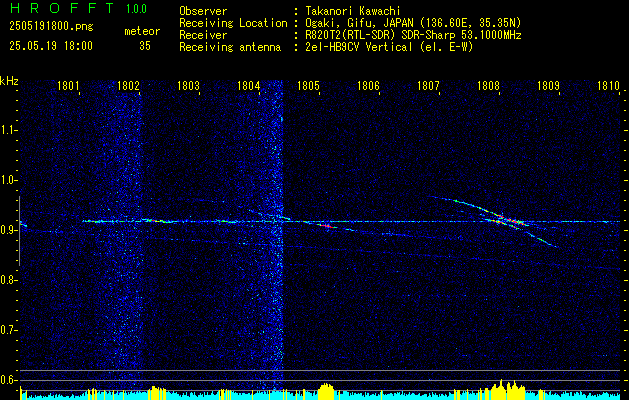629x400 pixels.
Task: Click the version number 1.0.0
Action: 136,8
